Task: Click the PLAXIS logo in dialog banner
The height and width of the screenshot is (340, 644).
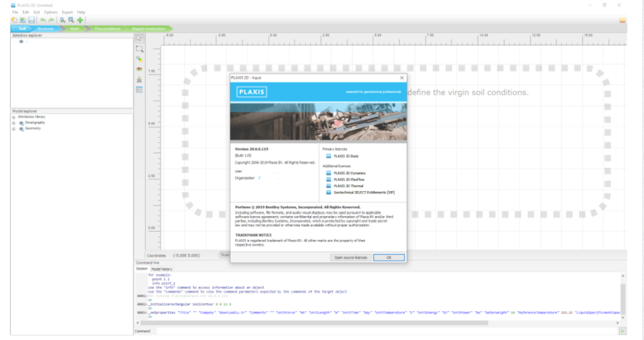Action: click(x=252, y=92)
